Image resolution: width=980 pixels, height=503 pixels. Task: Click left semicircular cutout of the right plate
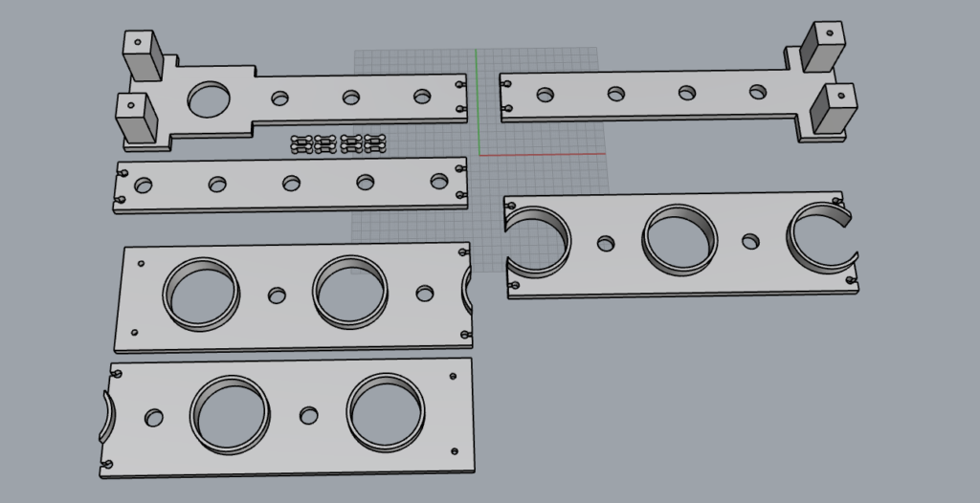click(538, 242)
